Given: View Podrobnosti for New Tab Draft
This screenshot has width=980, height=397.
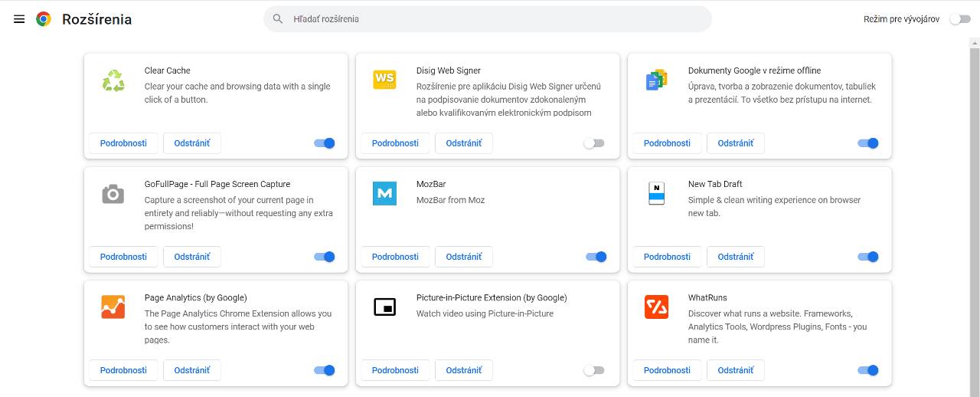Looking at the screenshot, I should [667, 257].
